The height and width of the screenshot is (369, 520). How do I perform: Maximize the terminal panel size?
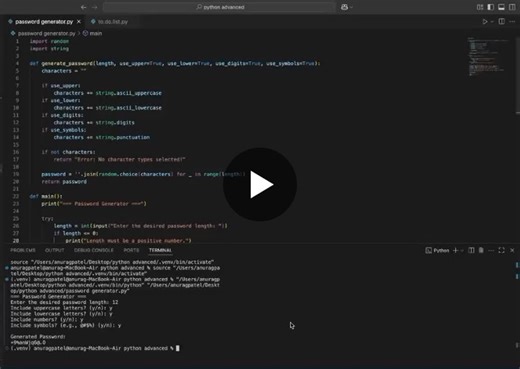[x=501, y=250]
